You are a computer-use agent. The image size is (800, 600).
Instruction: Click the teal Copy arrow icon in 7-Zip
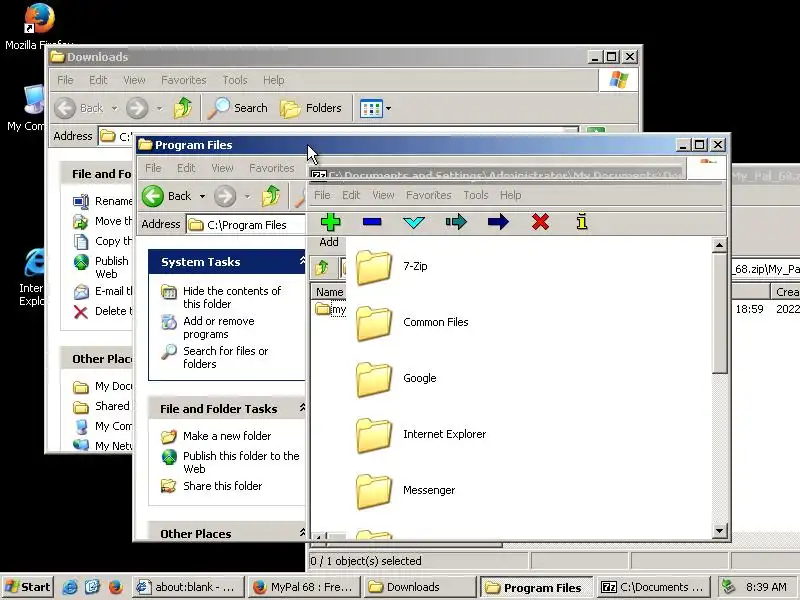coord(456,222)
